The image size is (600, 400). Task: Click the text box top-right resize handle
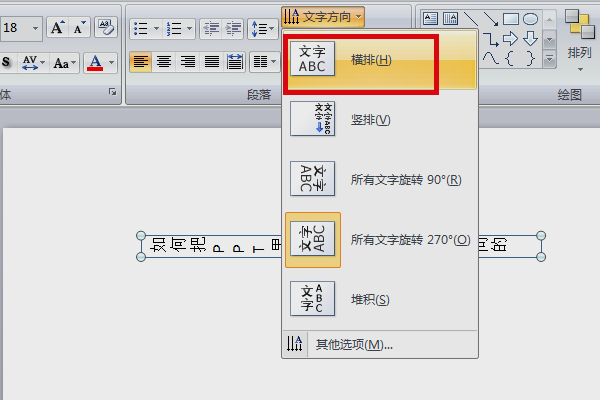coord(541,235)
